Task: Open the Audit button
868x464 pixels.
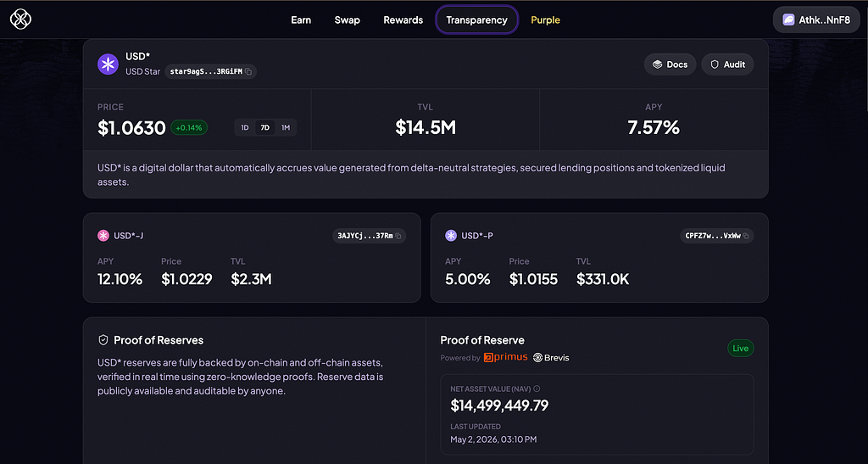Action: coord(727,64)
